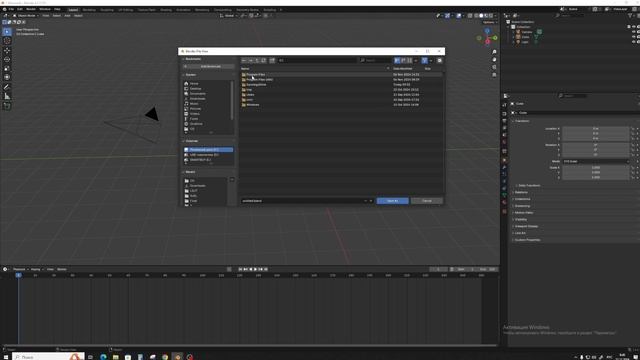This screenshot has height=360, width=640.
Task: Open the Edit menu
Action: coord(20,9)
